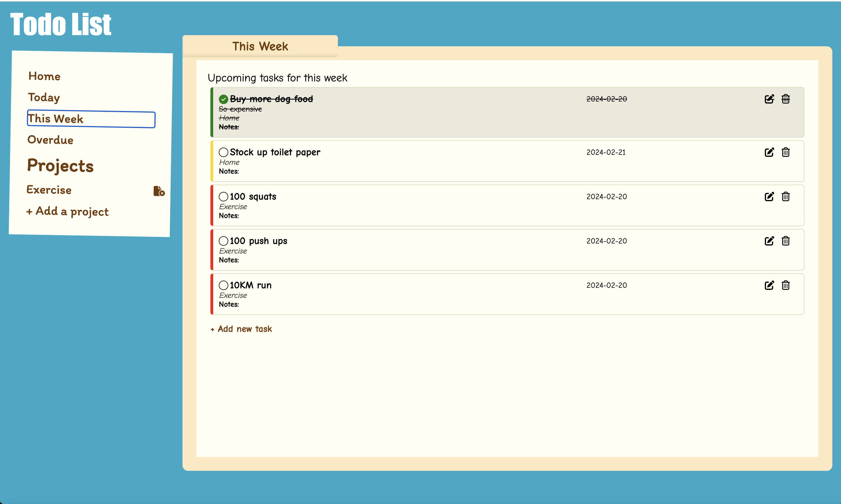Mark 100 squats as done
The width and height of the screenshot is (841, 504).
point(223,197)
